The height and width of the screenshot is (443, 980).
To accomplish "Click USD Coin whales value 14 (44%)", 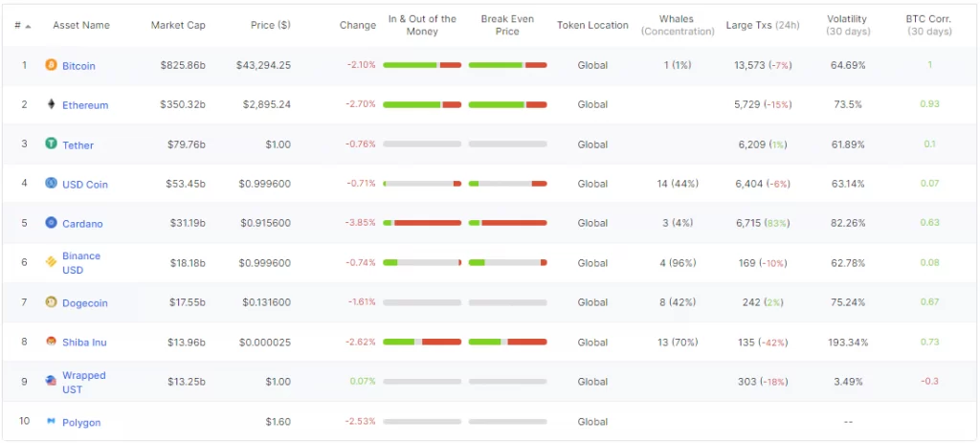I will tap(678, 184).
